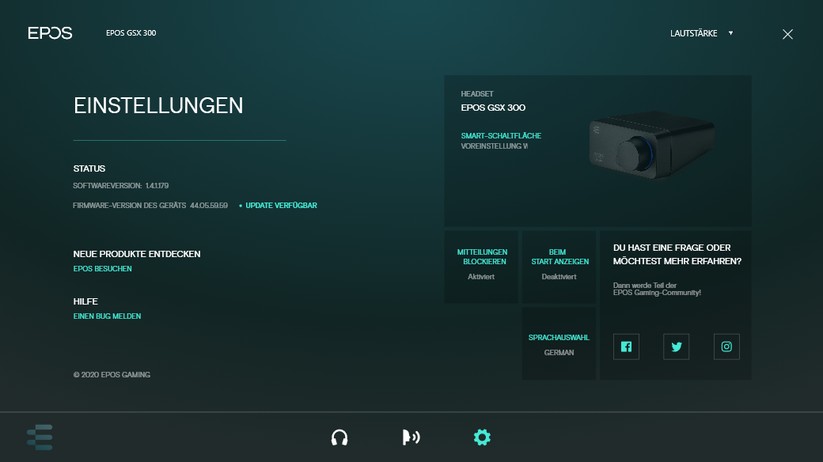Select the Smart-Schaltfläche setting
Image resolution: width=823 pixels, height=462 pixels.
501,135
